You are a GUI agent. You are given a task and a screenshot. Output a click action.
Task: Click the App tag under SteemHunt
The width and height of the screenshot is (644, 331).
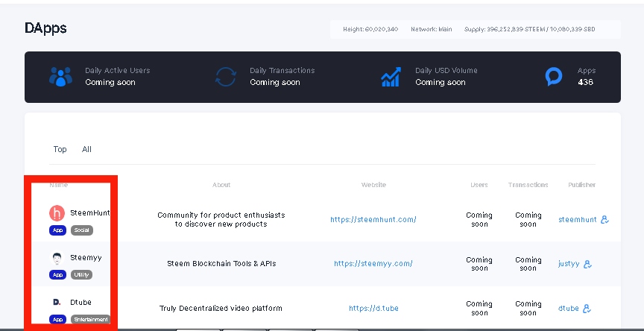point(58,230)
